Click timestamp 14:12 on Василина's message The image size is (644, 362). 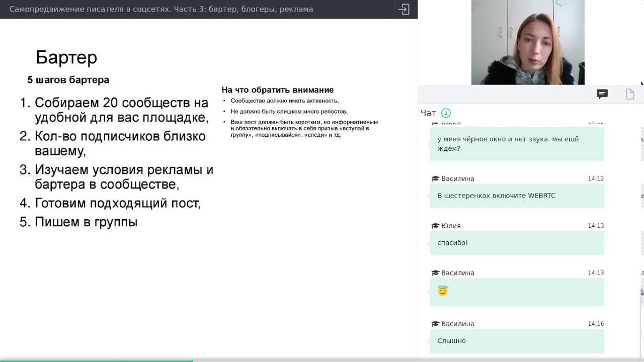pos(596,178)
